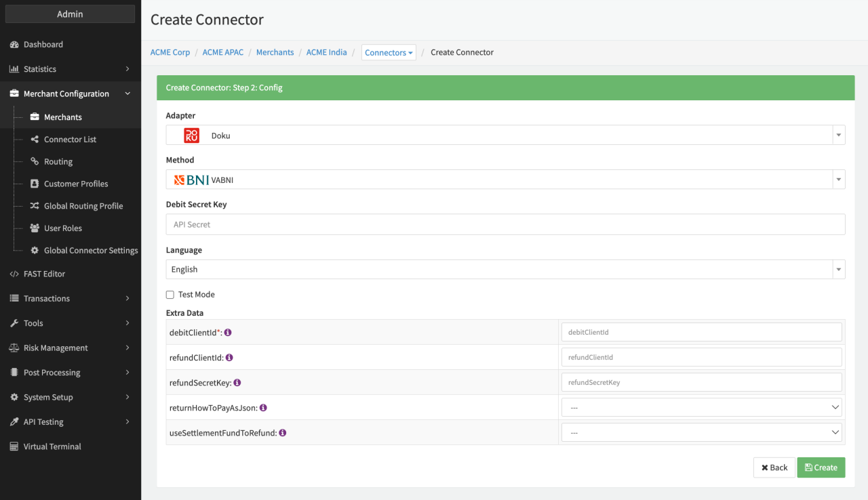The height and width of the screenshot is (500, 868).
Task: Click the Risk Management scales icon
Action: tap(14, 348)
